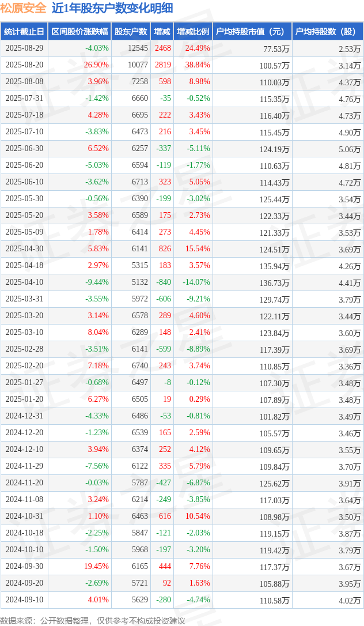
Task: Select the 136.73万 market value cell
Action: point(274,282)
